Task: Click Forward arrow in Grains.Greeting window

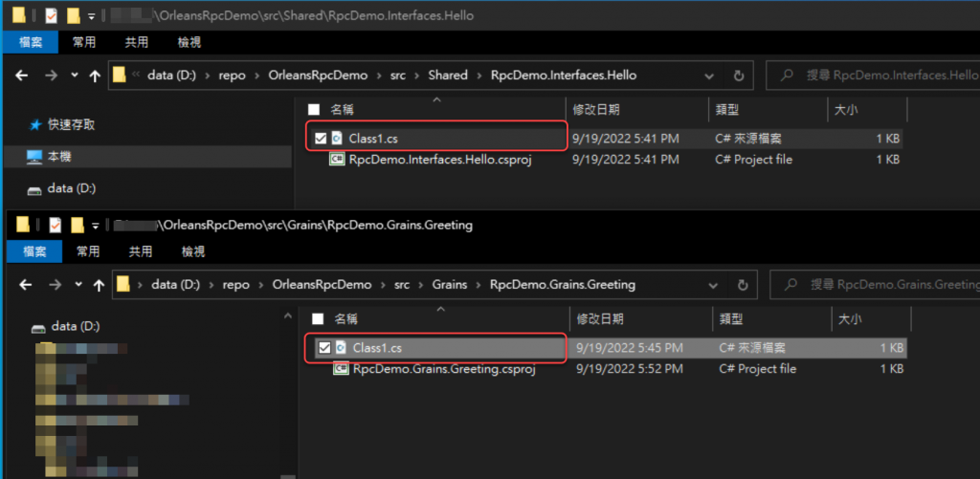Action: point(56,285)
